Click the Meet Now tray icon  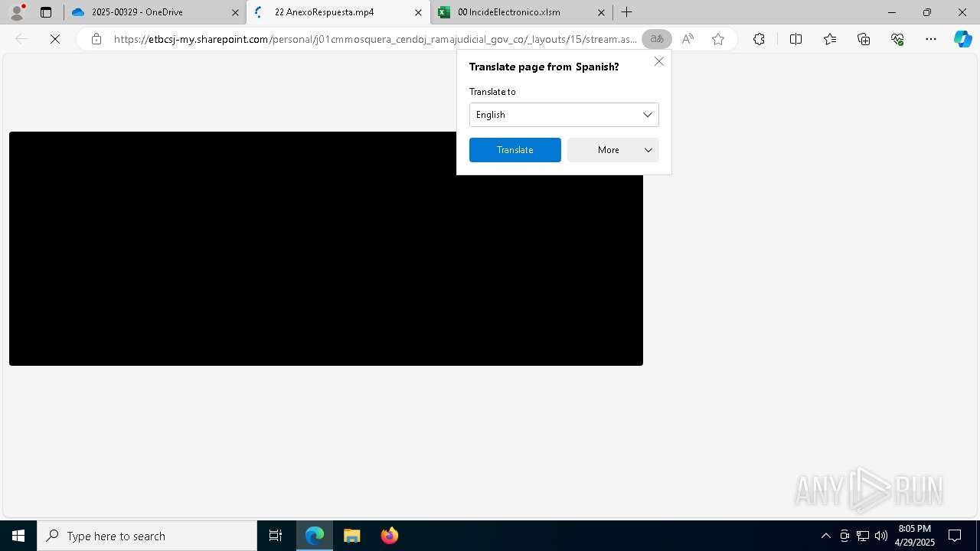click(844, 536)
